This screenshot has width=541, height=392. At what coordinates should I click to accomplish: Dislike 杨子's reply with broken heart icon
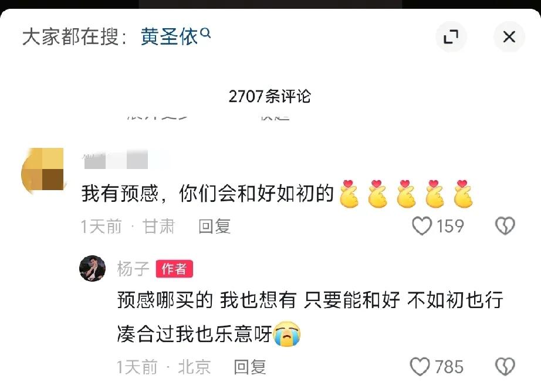coord(505,366)
